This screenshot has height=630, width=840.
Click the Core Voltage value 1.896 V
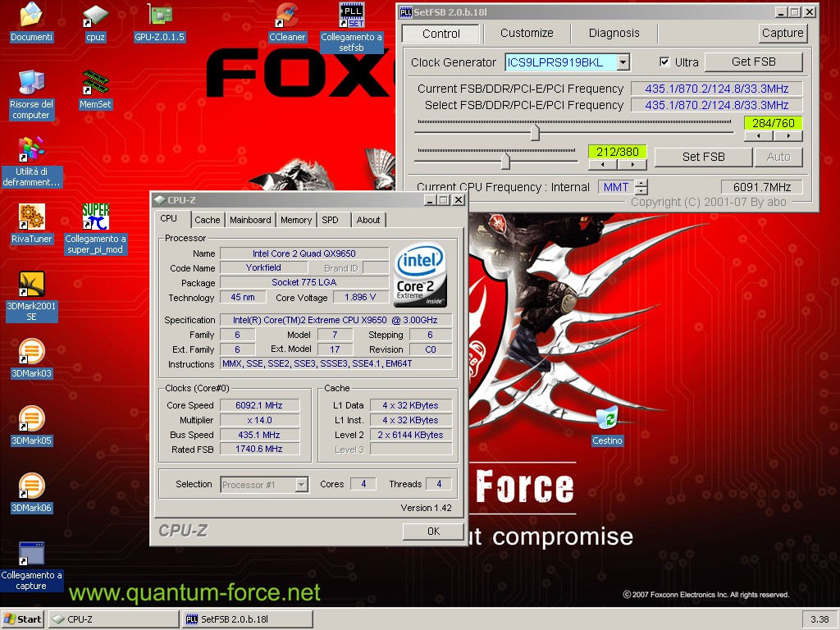pos(360,297)
